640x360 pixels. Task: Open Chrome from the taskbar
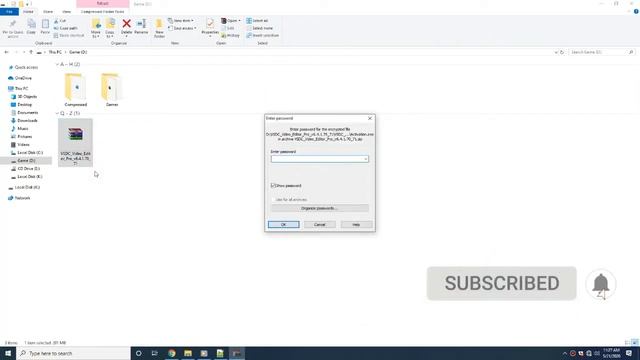172,353
